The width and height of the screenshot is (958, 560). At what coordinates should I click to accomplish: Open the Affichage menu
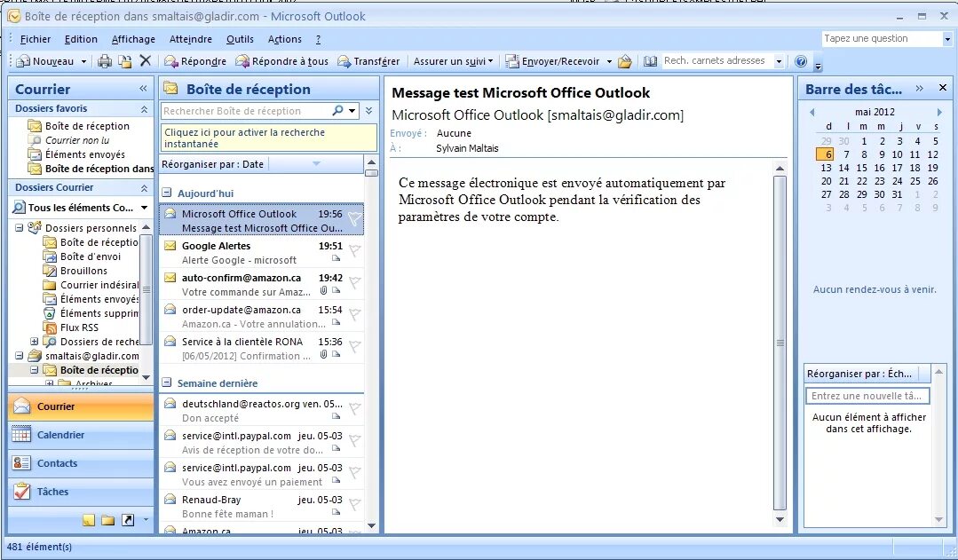pyautogui.click(x=133, y=39)
